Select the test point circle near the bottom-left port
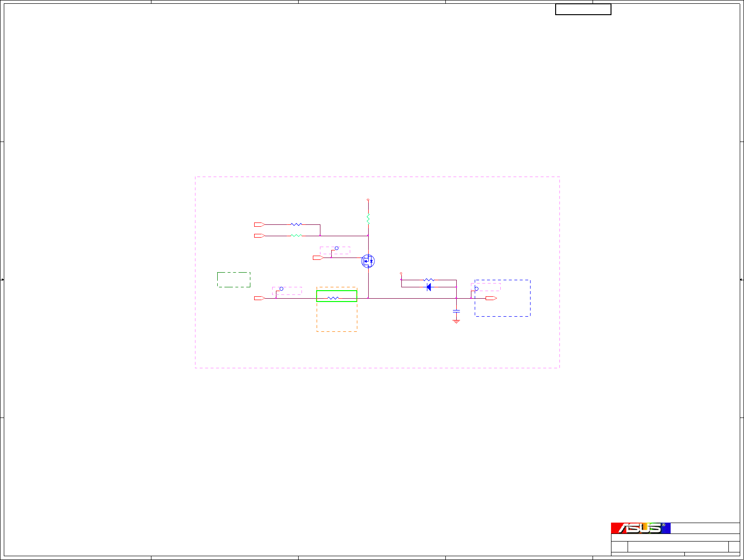 pyautogui.click(x=281, y=289)
